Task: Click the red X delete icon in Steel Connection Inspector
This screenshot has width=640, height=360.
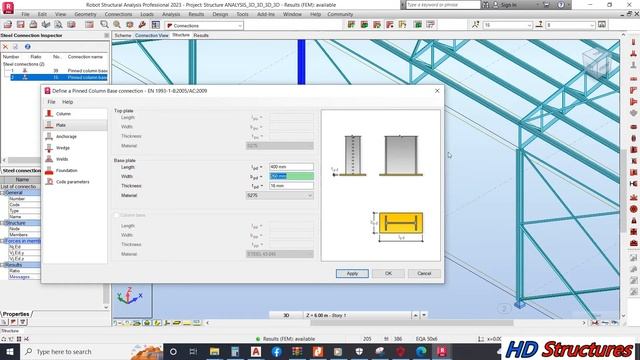Action: pyautogui.click(x=5, y=47)
